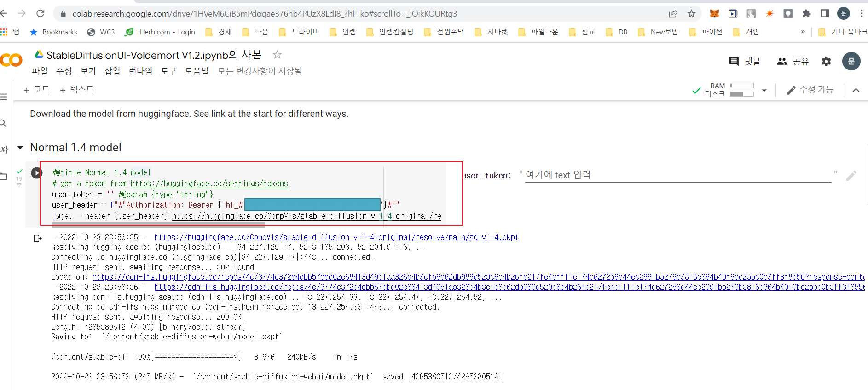This screenshot has height=390, width=868.
Task: Add a code cell with + 코드
Action: 36,90
